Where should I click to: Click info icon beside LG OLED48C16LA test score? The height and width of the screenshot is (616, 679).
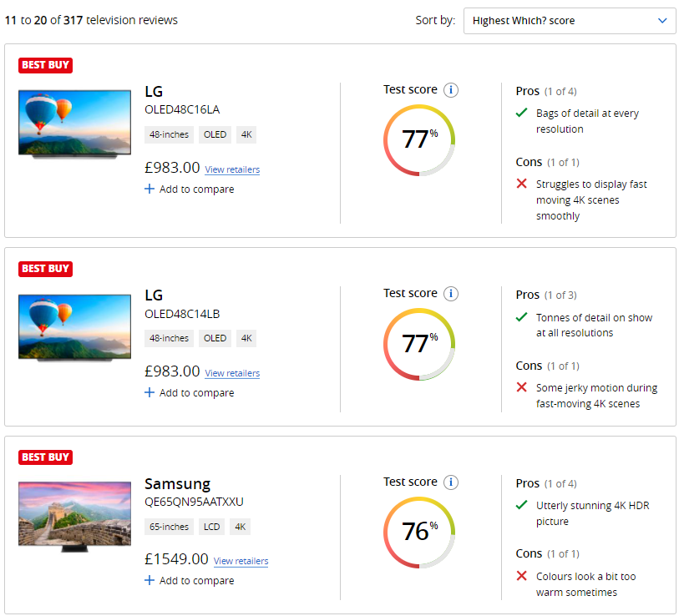451,90
